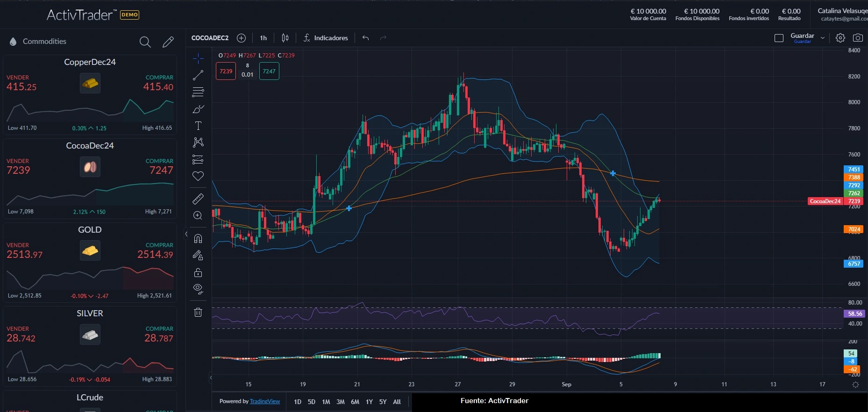Open the 1h timeframe interval selector
The width and height of the screenshot is (868, 412).
[263, 38]
